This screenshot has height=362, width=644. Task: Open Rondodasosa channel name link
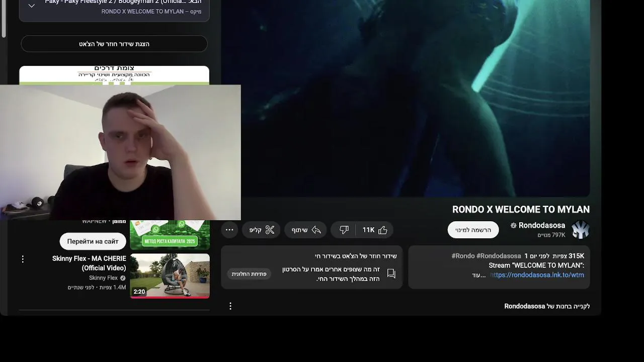(542, 225)
